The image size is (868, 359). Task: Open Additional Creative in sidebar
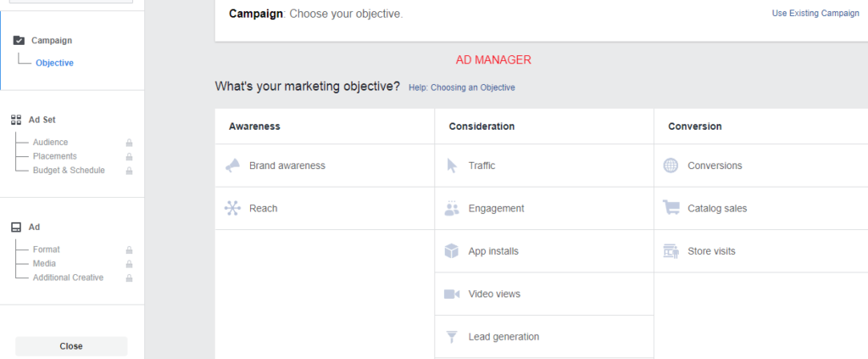pyautogui.click(x=68, y=277)
